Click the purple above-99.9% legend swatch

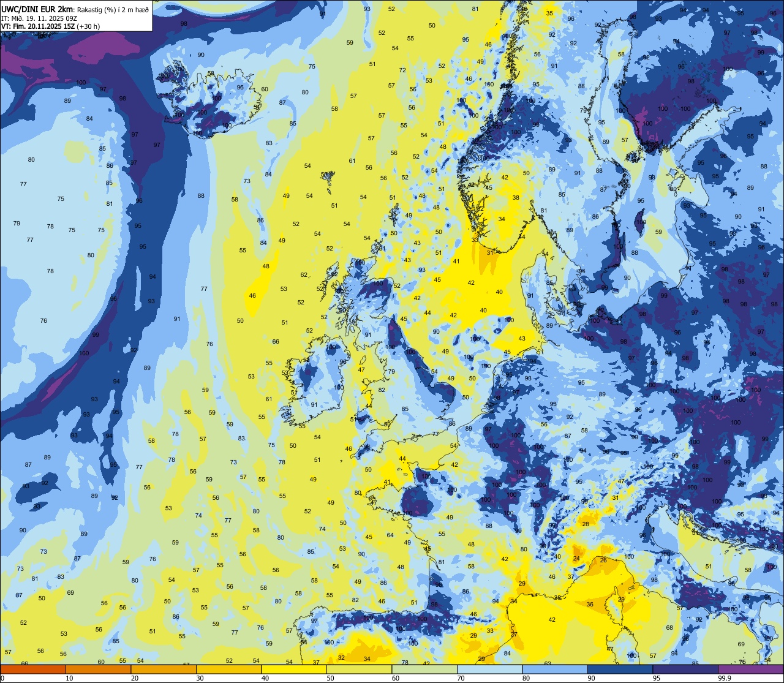pyautogui.click(x=750, y=670)
